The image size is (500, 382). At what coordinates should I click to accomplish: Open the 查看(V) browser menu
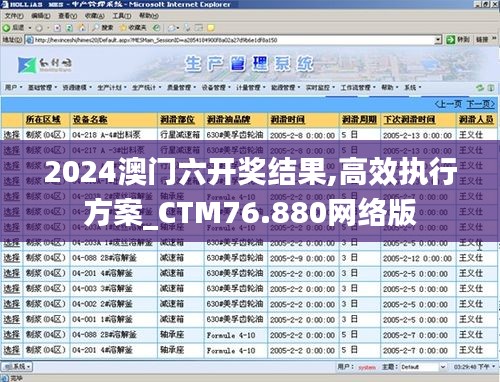(67, 16)
